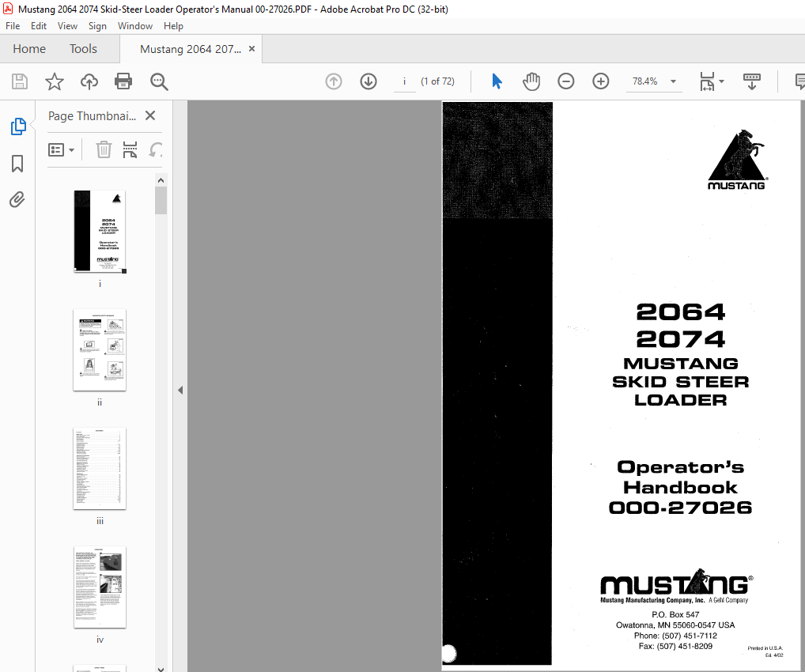
Task: Switch to the Tools tab
Action: (83, 49)
